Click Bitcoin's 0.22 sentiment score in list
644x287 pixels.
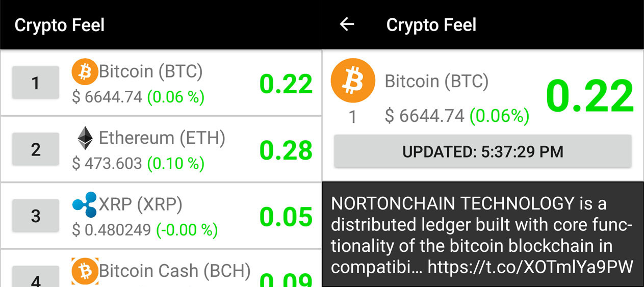tap(286, 84)
